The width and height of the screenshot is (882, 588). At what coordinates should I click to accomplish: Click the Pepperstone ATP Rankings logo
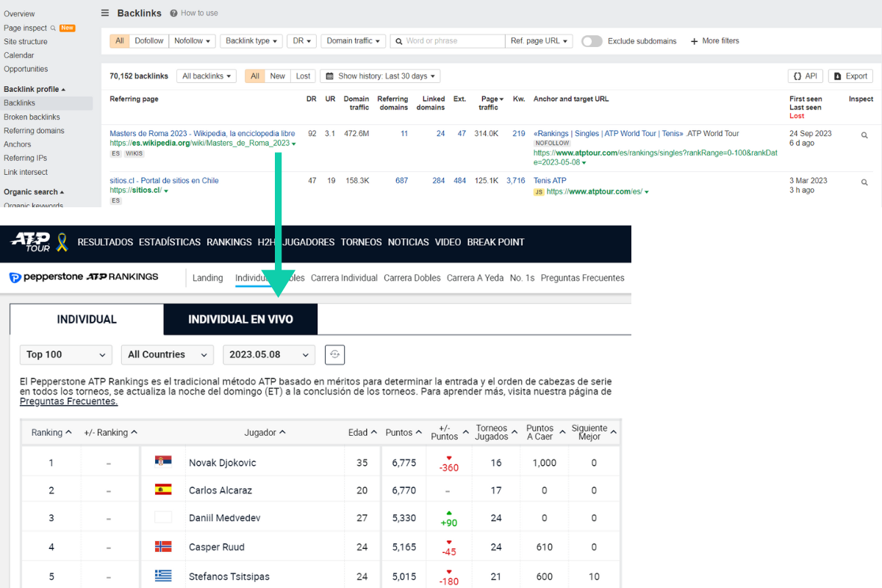(84, 277)
